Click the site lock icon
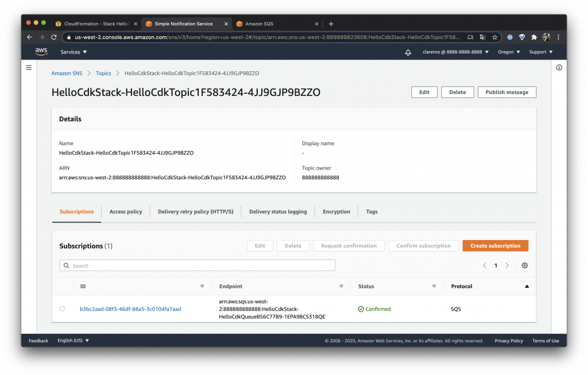Screen dimensions: 588x375 (x=69, y=37)
